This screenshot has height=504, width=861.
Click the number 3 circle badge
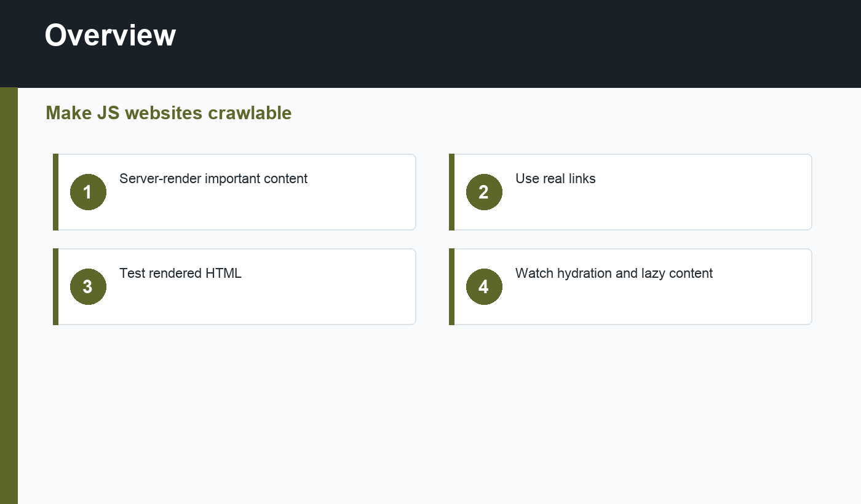click(x=88, y=286)
